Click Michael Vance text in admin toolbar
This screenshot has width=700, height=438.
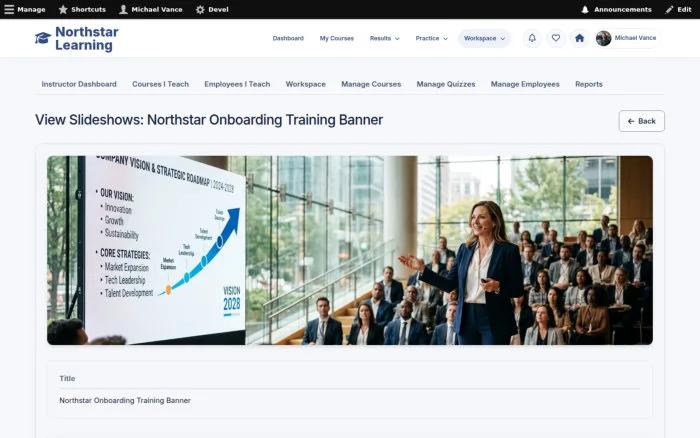[157, 9]
